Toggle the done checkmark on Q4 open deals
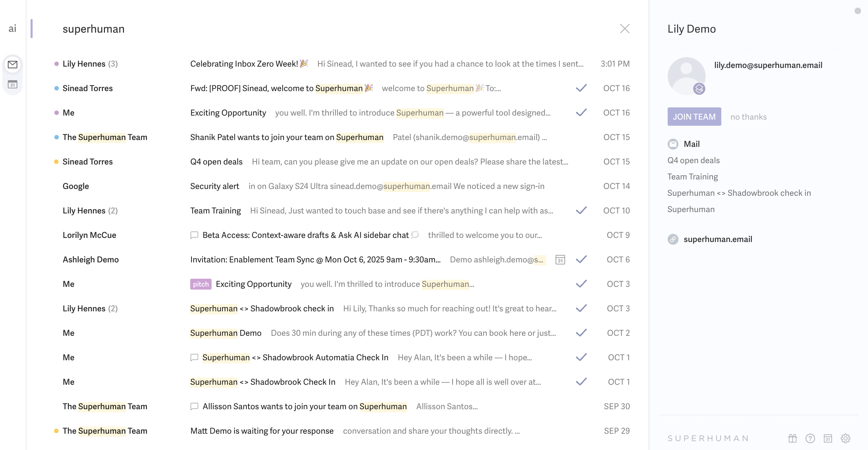Viewport: 868px width, 450px height. (581, 161)
